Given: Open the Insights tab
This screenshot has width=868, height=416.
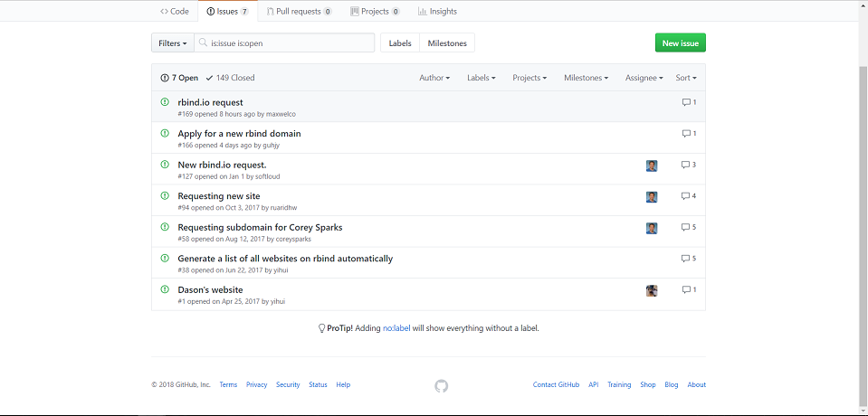Looking at the screenshot, I should (437, 11).
